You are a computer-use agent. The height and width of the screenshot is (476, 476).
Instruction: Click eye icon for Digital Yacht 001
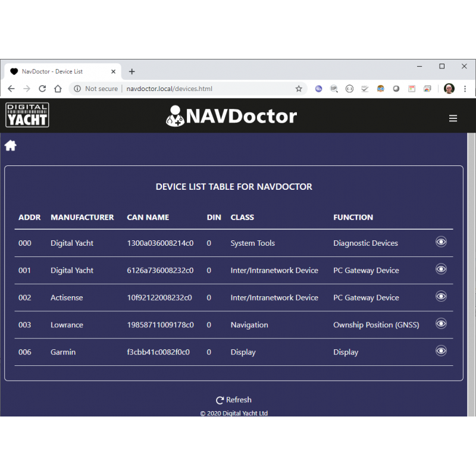click(441, 269)
